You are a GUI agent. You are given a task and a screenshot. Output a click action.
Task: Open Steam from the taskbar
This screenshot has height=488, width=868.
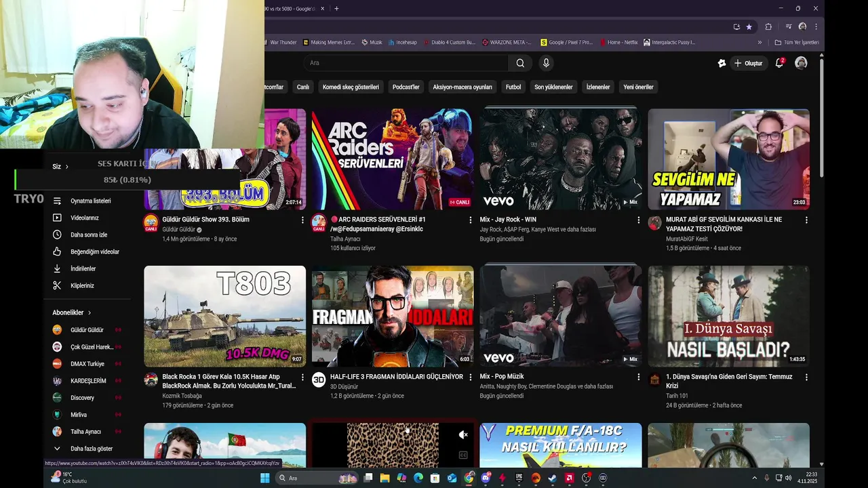[x=553, y=478]
